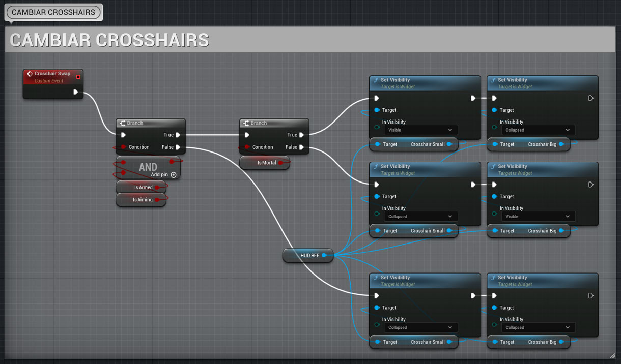621x364 pixels.
Task: Click exec input of bottom-left Set Visibility node
Action: tap(377, 296)
